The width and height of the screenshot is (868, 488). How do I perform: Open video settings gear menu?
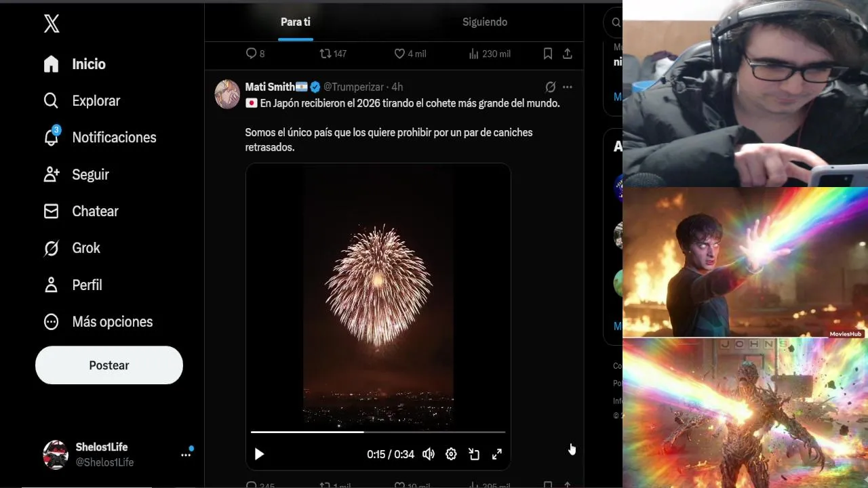point(451,454)
